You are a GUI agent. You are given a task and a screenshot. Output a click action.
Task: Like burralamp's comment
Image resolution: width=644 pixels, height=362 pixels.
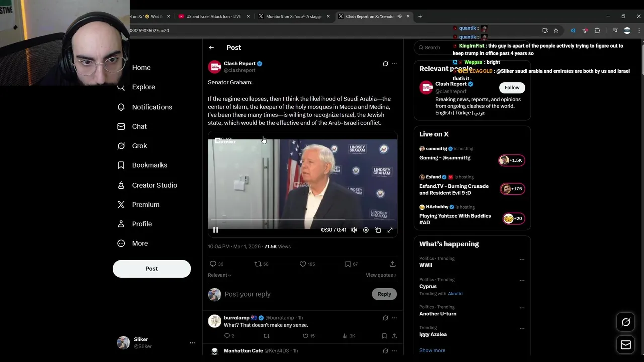point(308,336)
